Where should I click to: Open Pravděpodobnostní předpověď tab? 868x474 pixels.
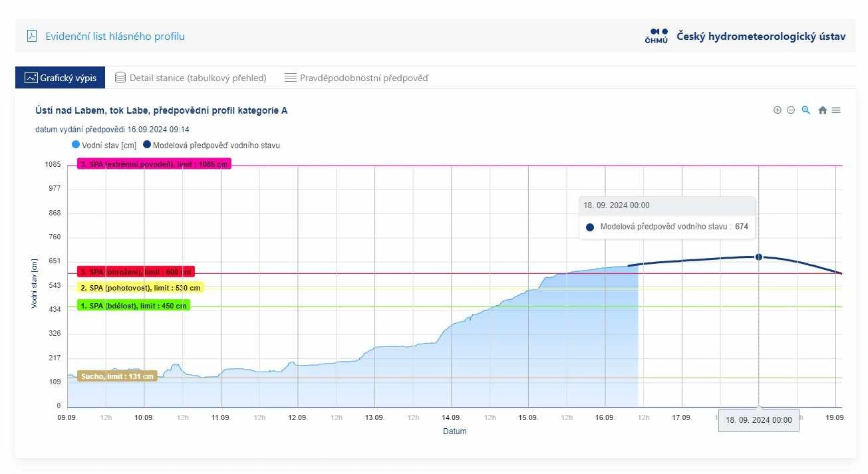point(364,78)
